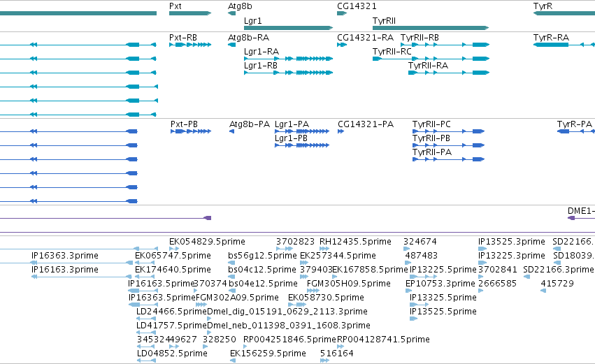Click the FGM305H09.5prime EST
This screenshot has height=364, width=595.
pyautogui.click(x=313, y=291)
